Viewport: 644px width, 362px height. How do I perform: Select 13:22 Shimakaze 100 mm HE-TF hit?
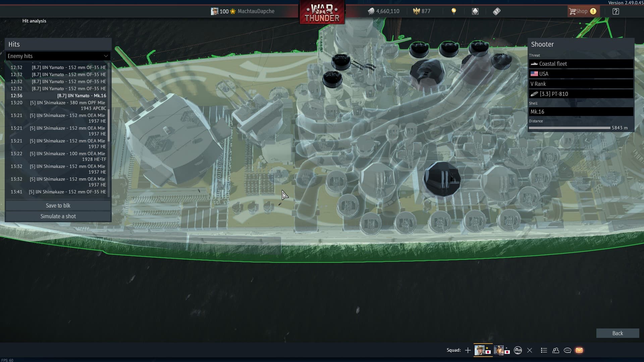click(58, 156)
